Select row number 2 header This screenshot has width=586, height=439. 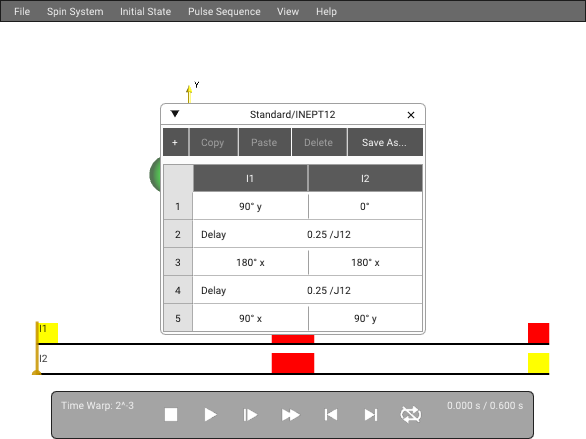[178, 234]
